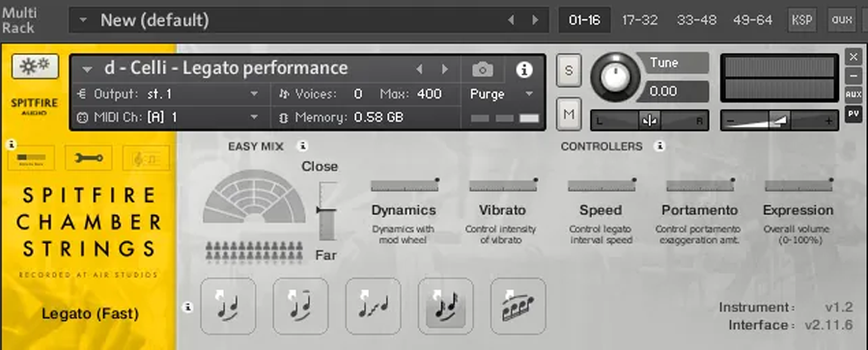Click the snowflake instrument options icon

(x=35, y=67)
